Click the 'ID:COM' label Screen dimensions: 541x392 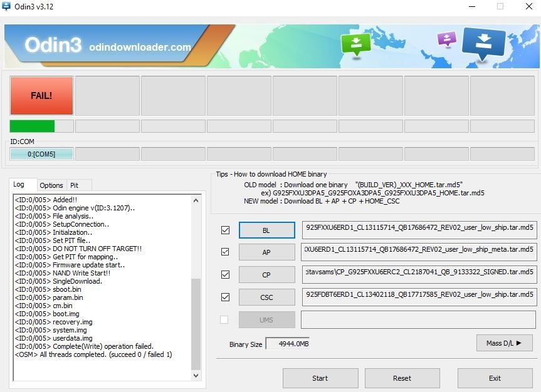(x=22, y=142)
